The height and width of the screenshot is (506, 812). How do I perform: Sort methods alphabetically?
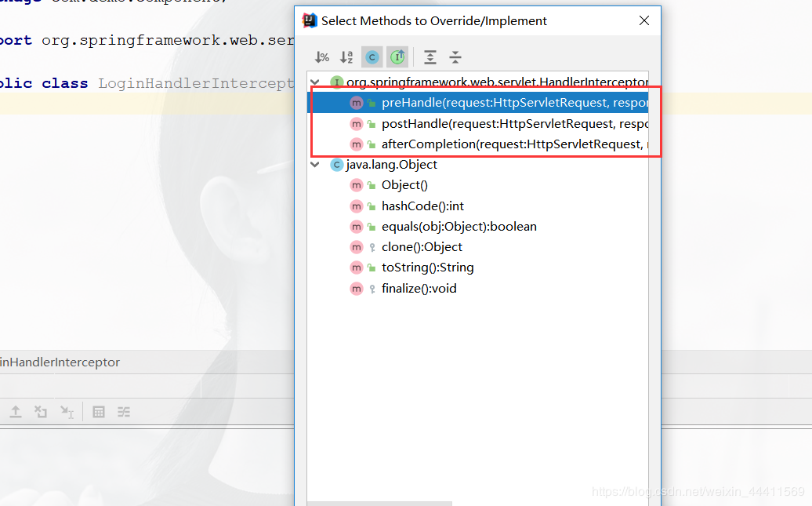coord(346,56)
